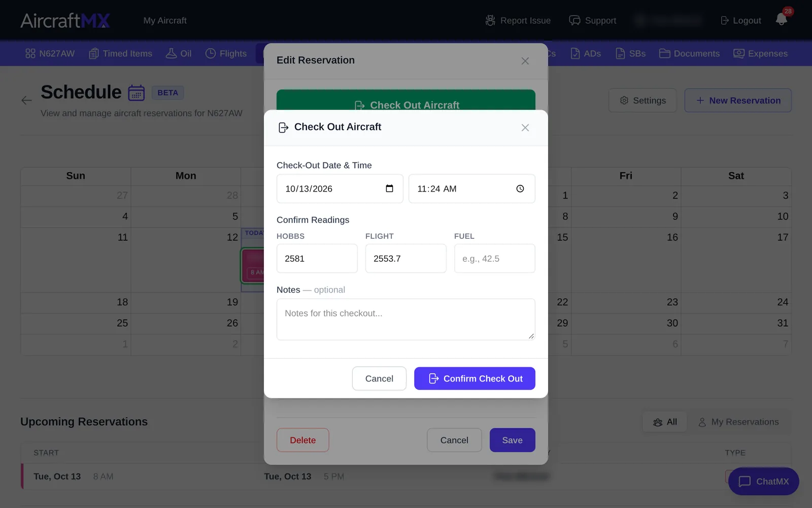Click the checkout Notes textarea
The height and width of the screenshot is (508, 812).
[406, 320]
